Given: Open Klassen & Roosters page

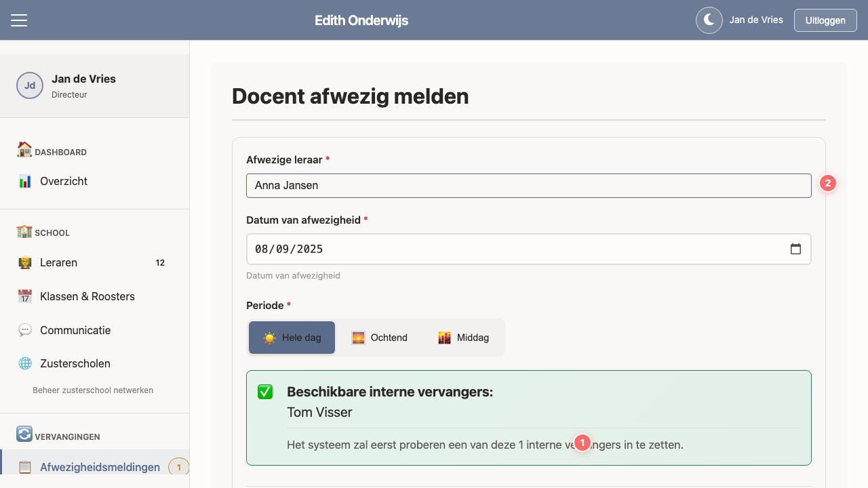Looking at the screenshot, I should (95, 296).
